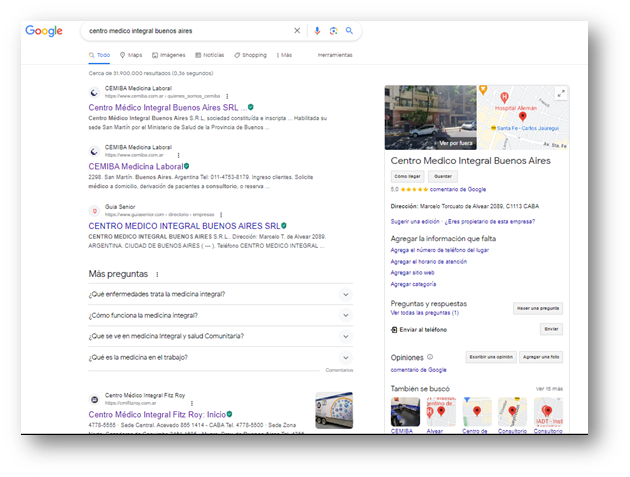Open three-dot menu for Guía Senior result
The height and width of the screenshot is (477, 630).
tap(221, 215)
